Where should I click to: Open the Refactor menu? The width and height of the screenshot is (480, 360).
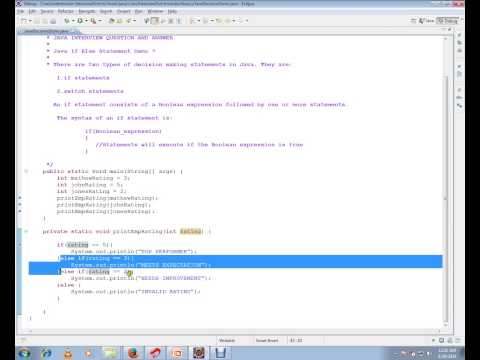click(66, 11)
